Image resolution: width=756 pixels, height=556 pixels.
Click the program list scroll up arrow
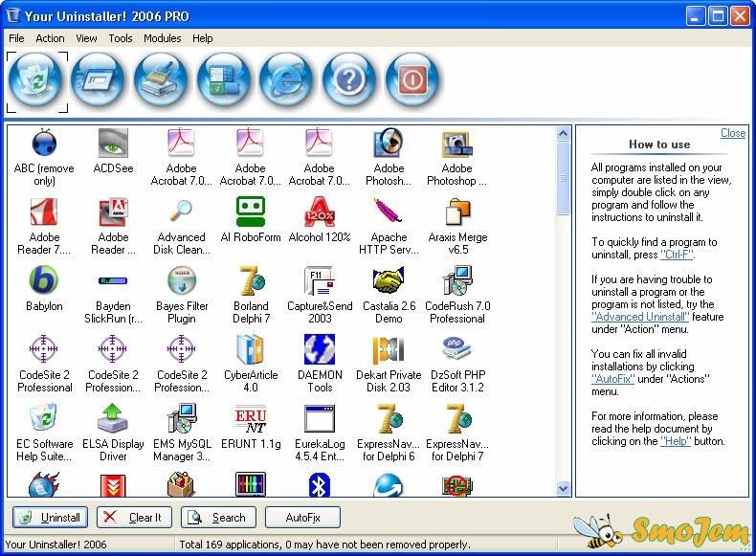[563, 133]
